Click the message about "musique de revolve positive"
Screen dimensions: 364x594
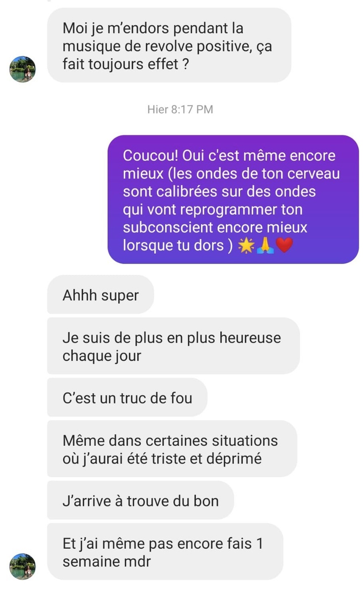pos(169,45)
